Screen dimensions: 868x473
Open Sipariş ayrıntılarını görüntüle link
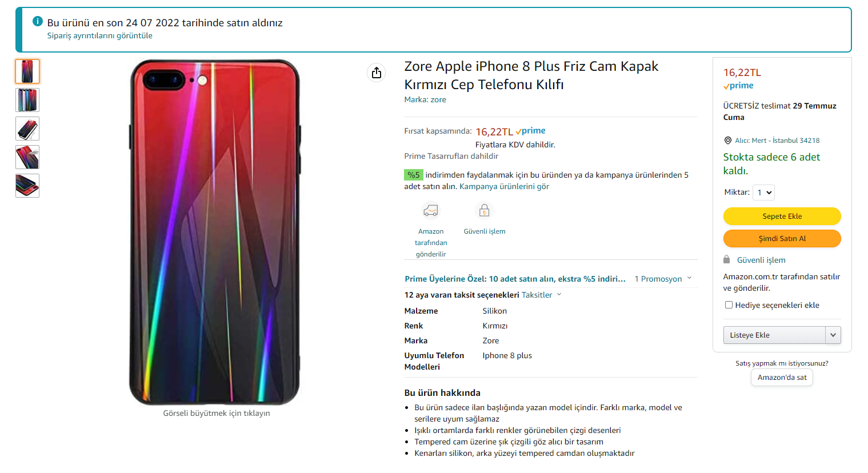click(99, 35)
